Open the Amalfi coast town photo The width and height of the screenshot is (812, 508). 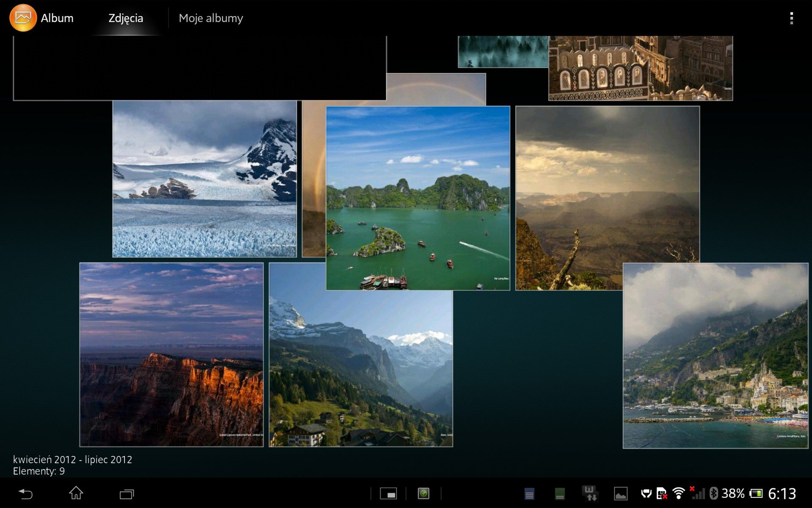pos(715,356)
